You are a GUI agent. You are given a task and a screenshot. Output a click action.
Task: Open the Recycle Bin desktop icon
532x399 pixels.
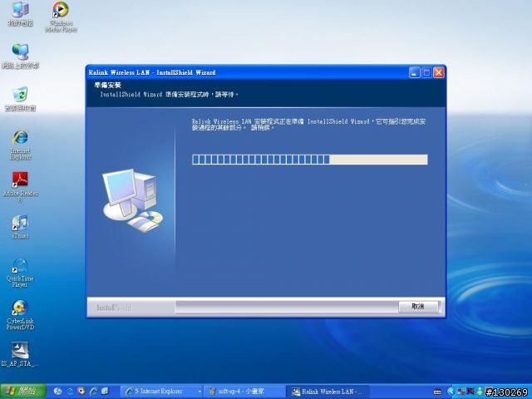20,99
